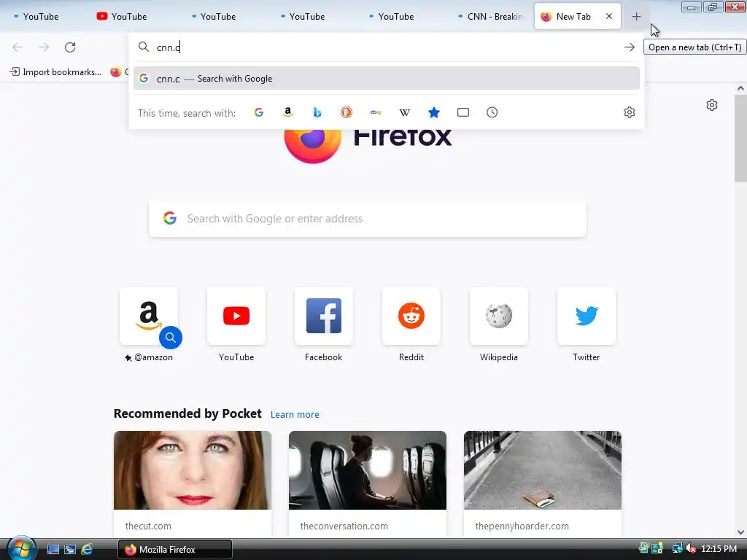Open thepennyhoarder.com wallet story thumbnail

pyautogui.click(x=543, y=470)
